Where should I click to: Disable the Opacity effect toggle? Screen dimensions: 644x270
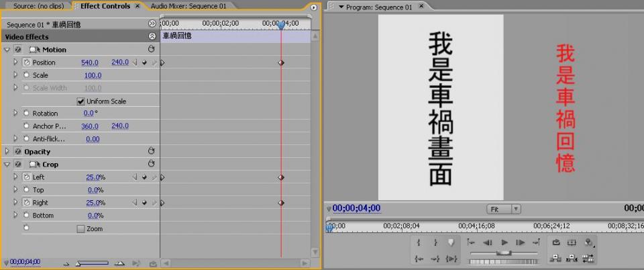[x=17, y=152]
